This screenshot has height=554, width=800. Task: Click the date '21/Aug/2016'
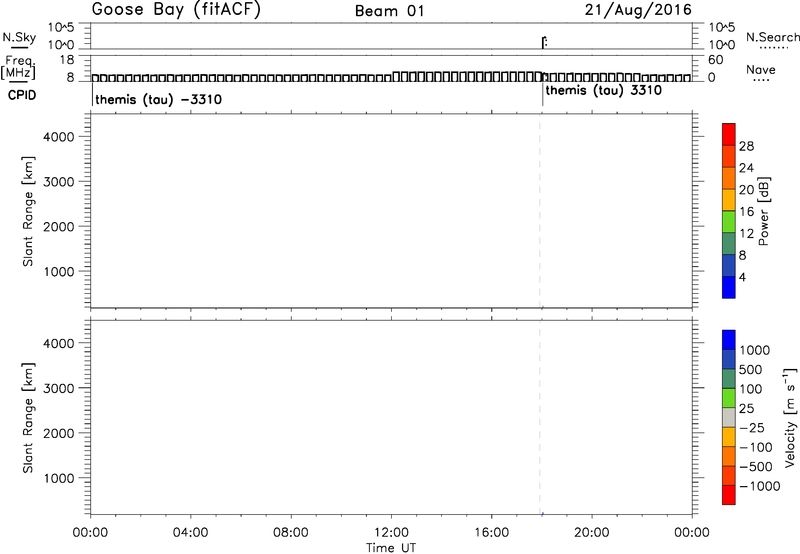tap(638, 10)
